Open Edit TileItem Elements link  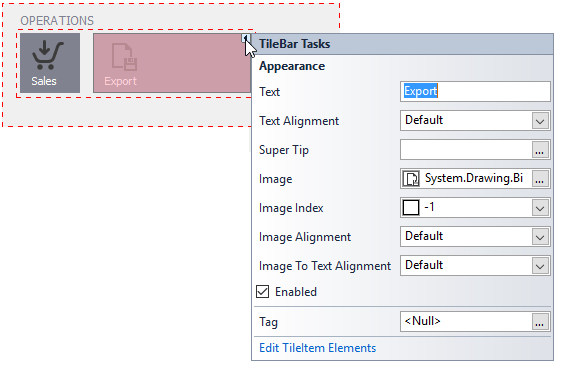pos(318,348)
